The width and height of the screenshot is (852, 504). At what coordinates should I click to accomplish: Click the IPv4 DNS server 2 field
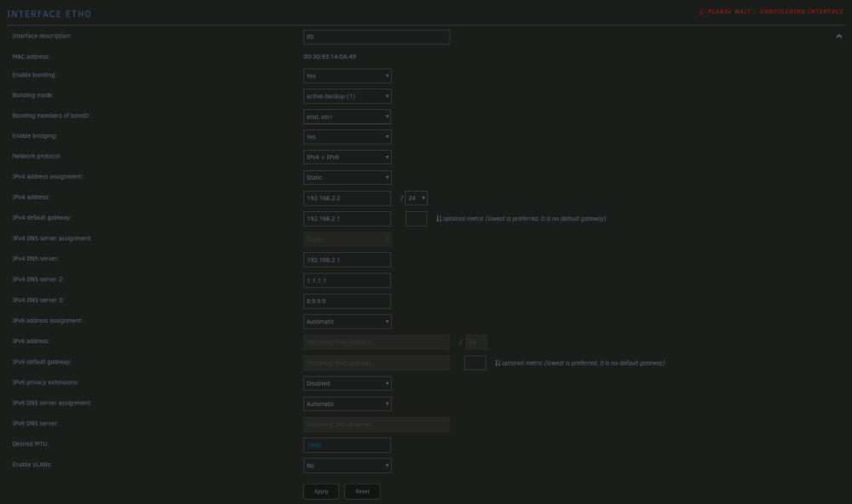tap(347, 280)
